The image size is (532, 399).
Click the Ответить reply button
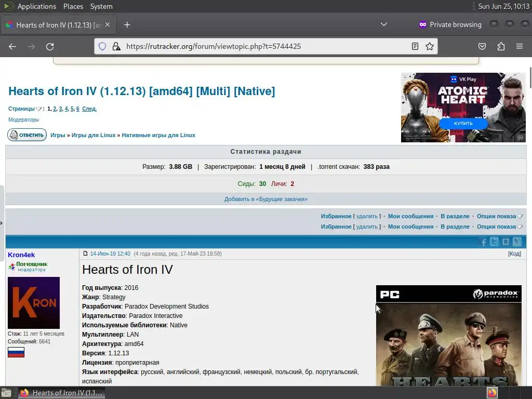click(27, 135)
